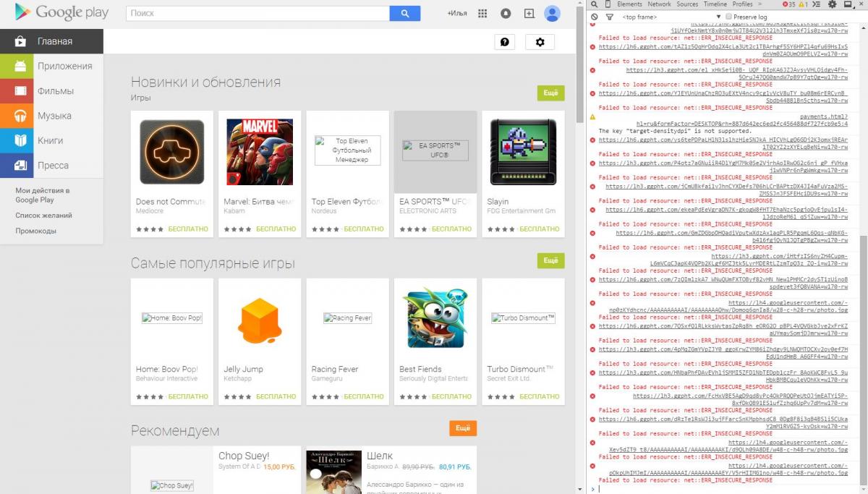Switch to the Network tab
This screenshot has width=868, height=494.
[660, 4]
